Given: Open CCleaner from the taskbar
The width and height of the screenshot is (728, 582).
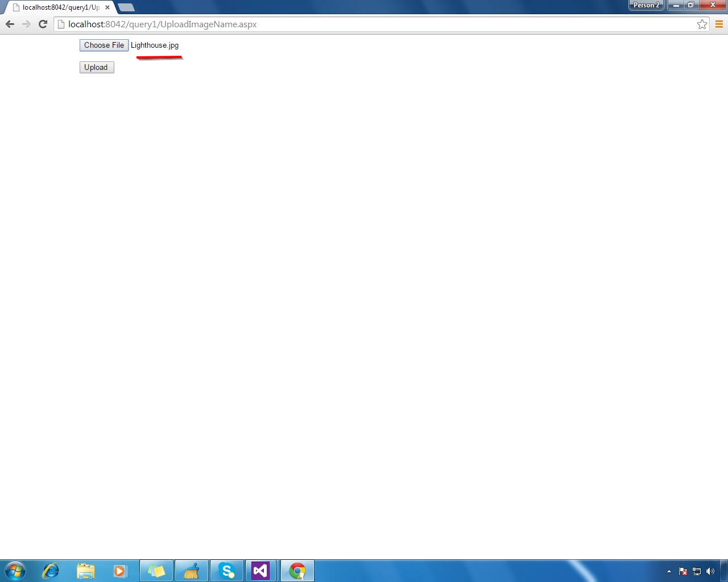Looking at the screenshot, I should 191,570.
